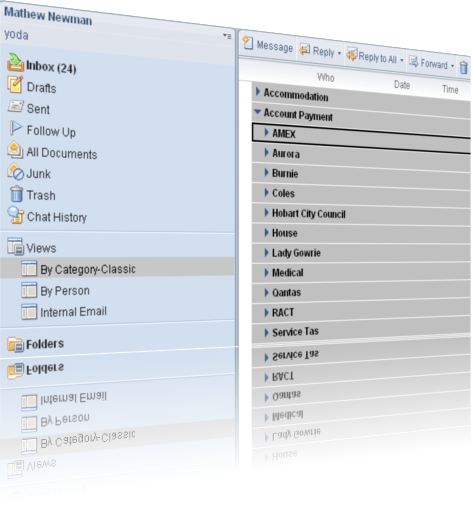The height and width of the screenshot is (505, 473).
Task: Expand the Hobart City Council subcategory
Action: (266, 212)
